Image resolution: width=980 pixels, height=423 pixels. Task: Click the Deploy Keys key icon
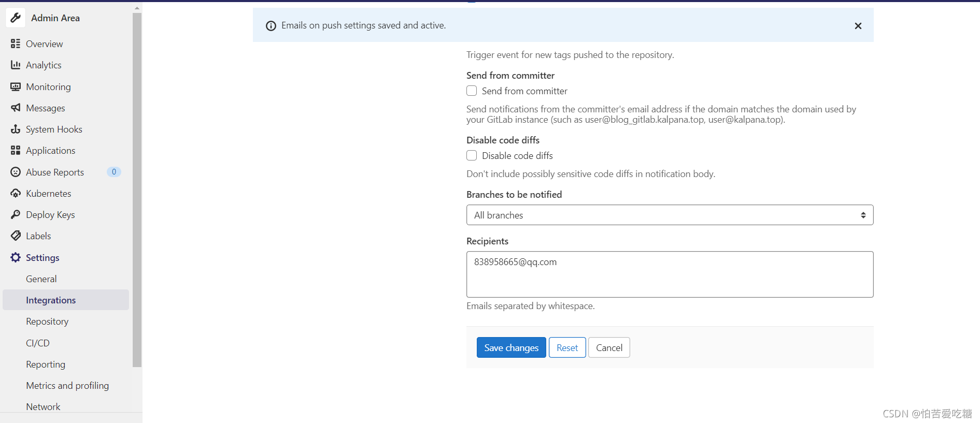click(16, 214)
